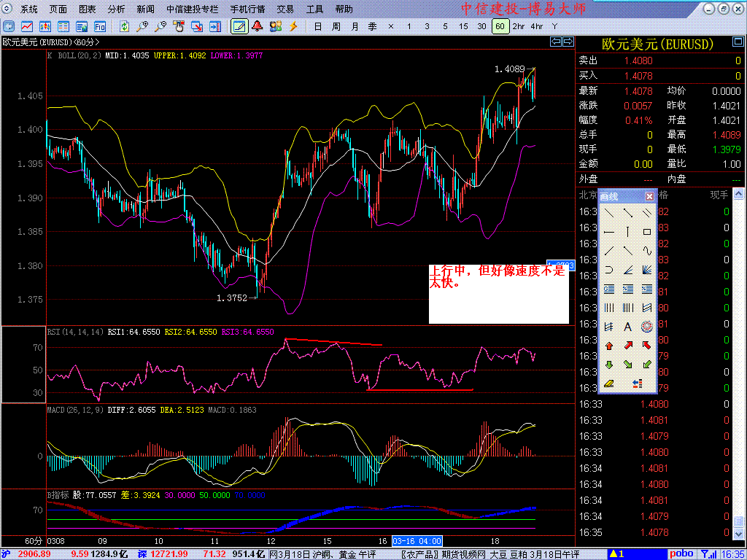Select the rectangle drawing tool in 画线 palette
This screenshot has height=560, width=747.
pos(646,232)
